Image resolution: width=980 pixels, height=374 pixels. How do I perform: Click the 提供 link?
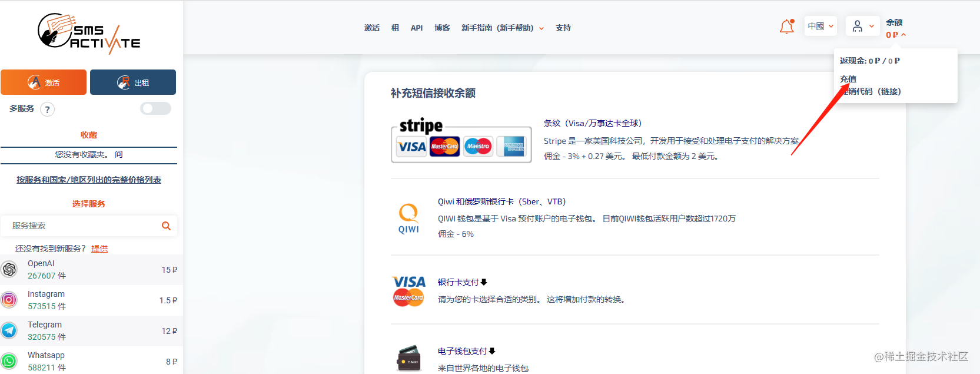(x=99, y=249)
